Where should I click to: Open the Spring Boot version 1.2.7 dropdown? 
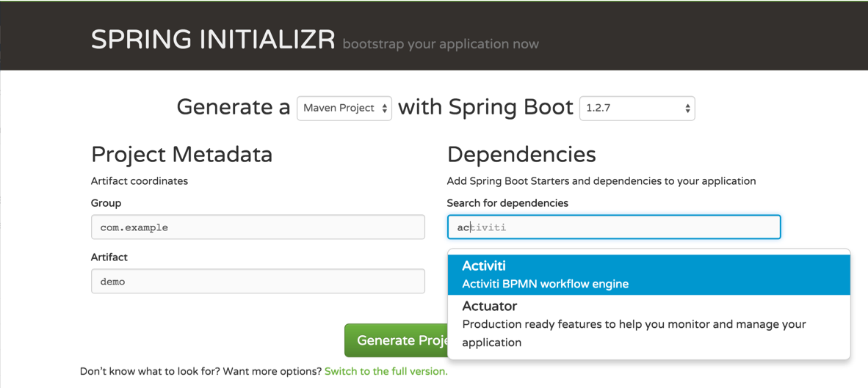637,109
